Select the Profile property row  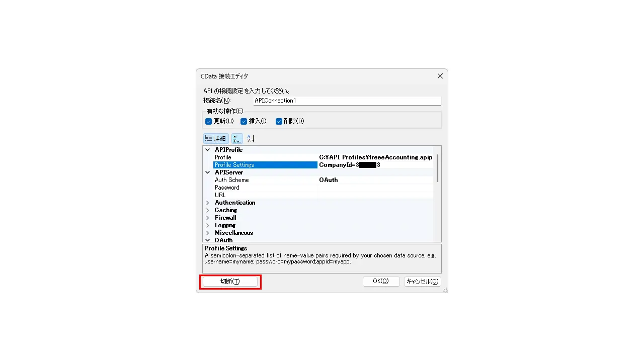(x=323, y=157)
